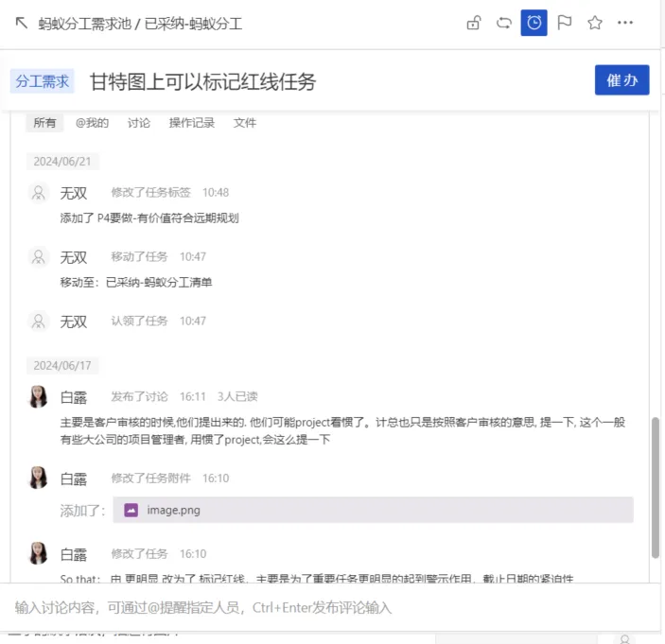
Task: Click the 分工需求 type tag
Action: point(42,81)
